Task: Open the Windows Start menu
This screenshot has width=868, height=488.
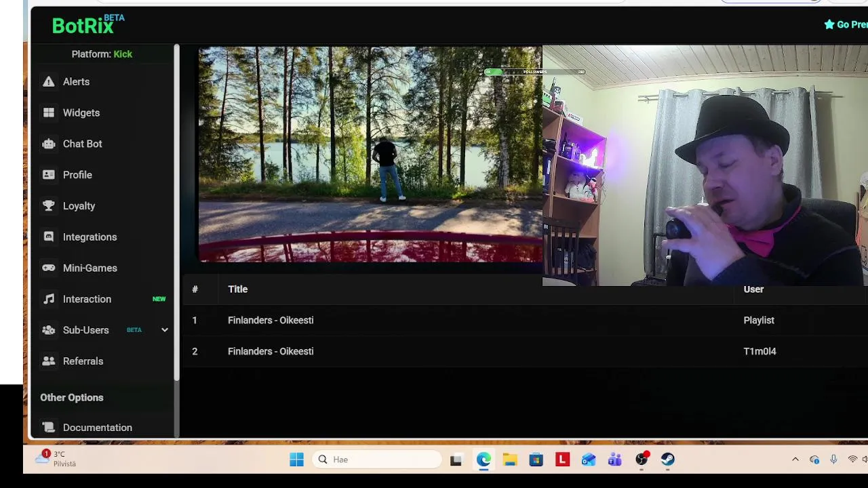Action: click(296, 460)
